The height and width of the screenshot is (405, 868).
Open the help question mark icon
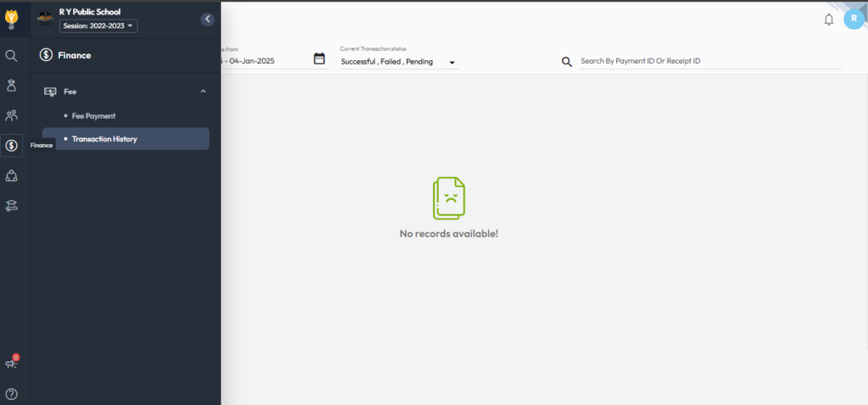click(12, 393)
